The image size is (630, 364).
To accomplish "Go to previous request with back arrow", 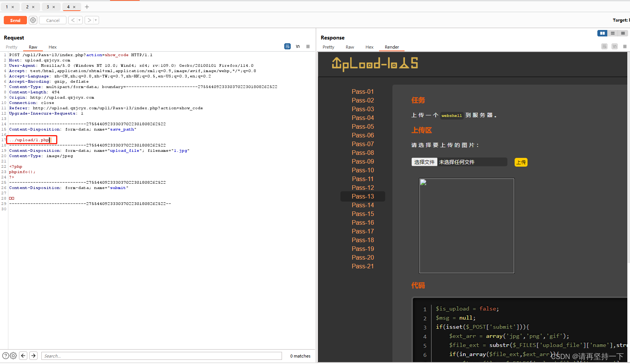I will pyautogui.click(x=73, y=20).
